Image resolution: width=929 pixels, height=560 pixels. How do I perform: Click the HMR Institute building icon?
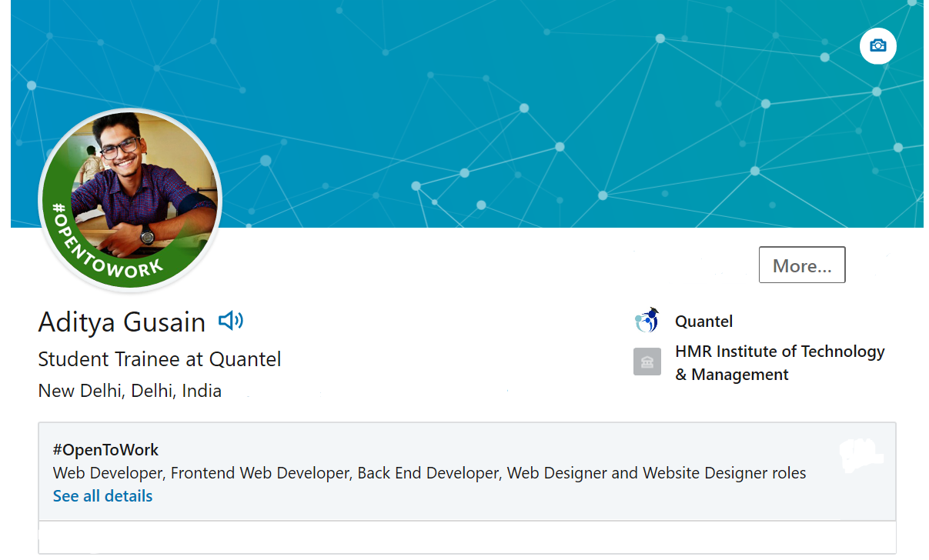647,362
